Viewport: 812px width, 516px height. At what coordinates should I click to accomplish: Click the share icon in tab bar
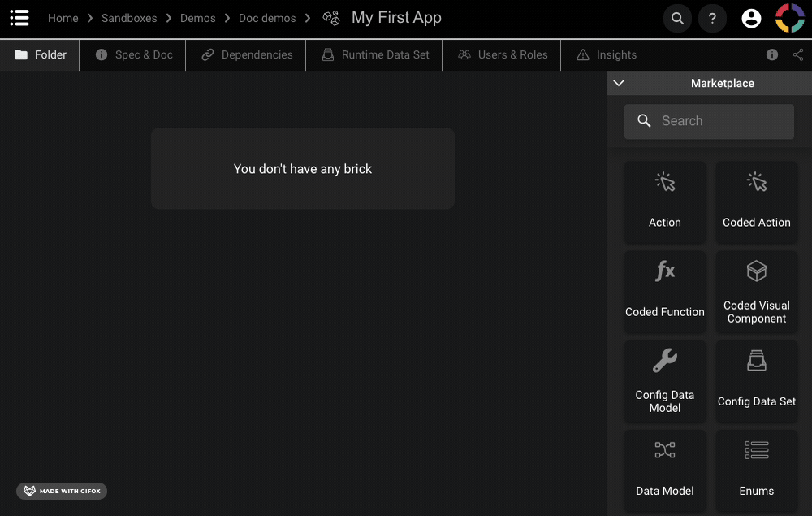798,54
